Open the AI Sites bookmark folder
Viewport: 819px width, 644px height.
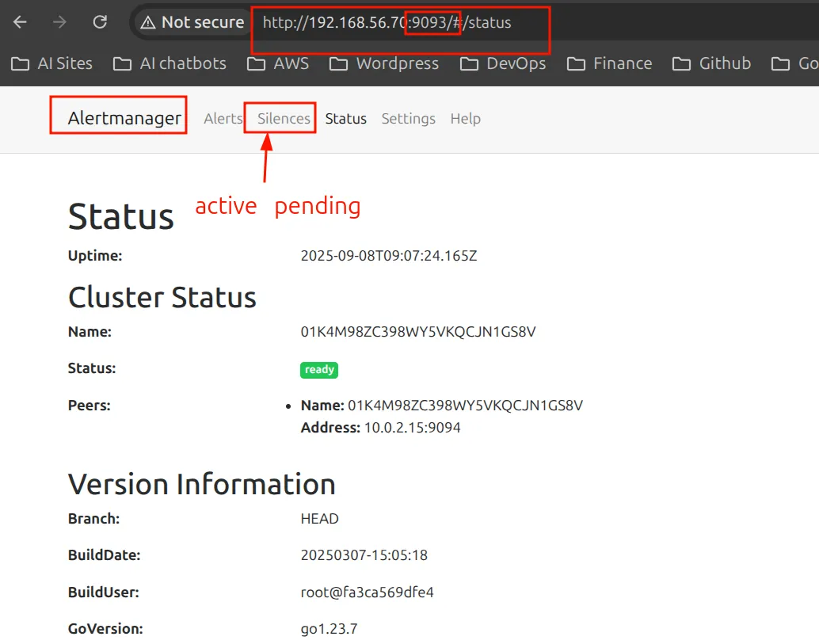click(x=51, y=63)
